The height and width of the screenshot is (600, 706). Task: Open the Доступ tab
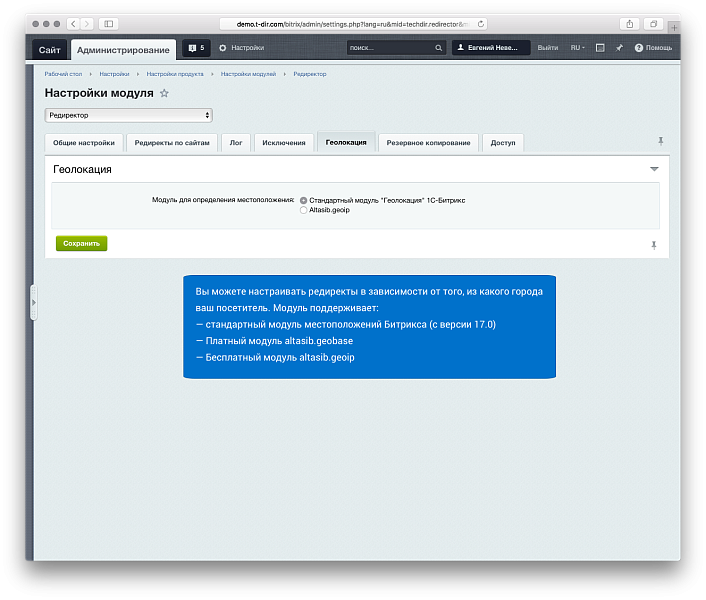tap(503, 143)
